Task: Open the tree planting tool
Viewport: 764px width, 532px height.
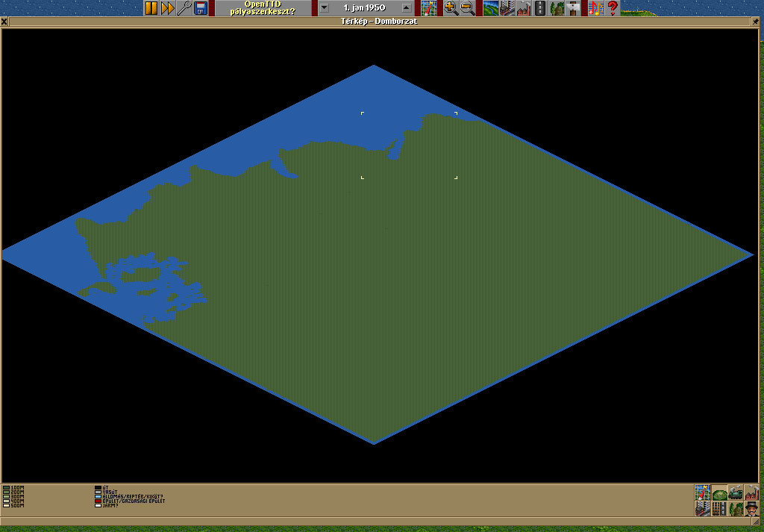Action: click(557, 7)
